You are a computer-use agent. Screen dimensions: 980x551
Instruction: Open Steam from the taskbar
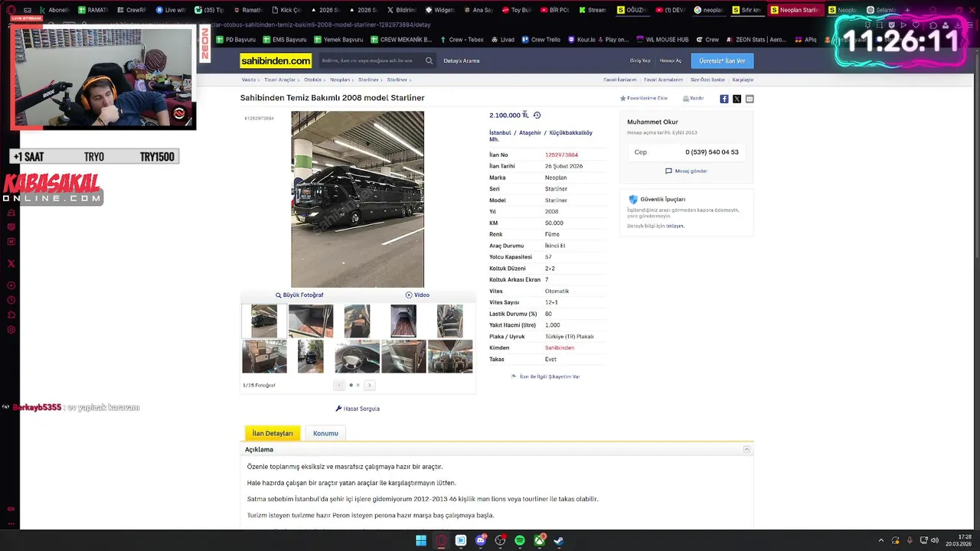pos(559,540)
